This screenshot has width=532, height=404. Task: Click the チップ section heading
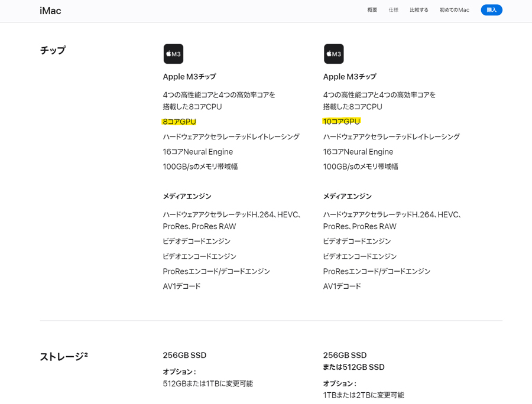(53, 50)
